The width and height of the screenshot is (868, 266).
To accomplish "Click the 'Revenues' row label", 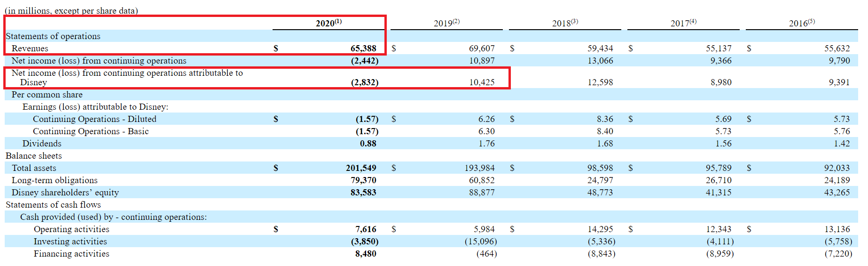I will [30, 48].
